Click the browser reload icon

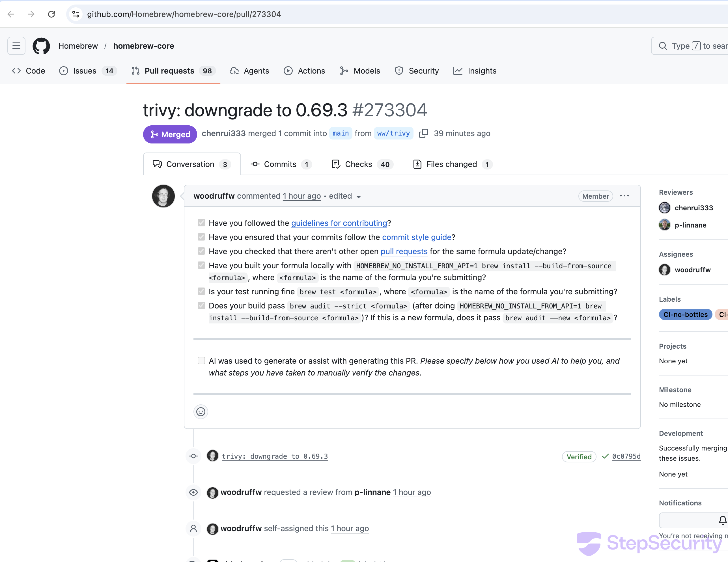tap(51, 14)
